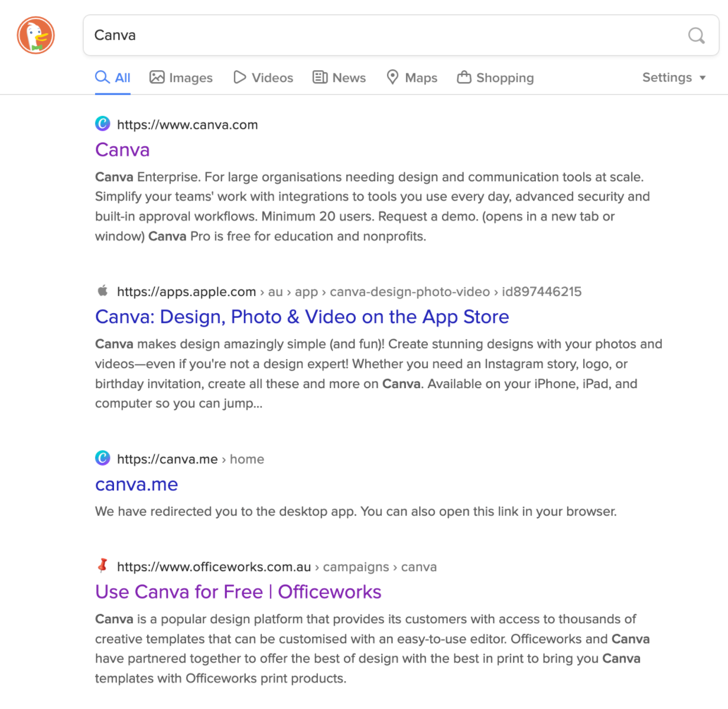
Task: Go to the Maps tab
Action: [412, 77]
